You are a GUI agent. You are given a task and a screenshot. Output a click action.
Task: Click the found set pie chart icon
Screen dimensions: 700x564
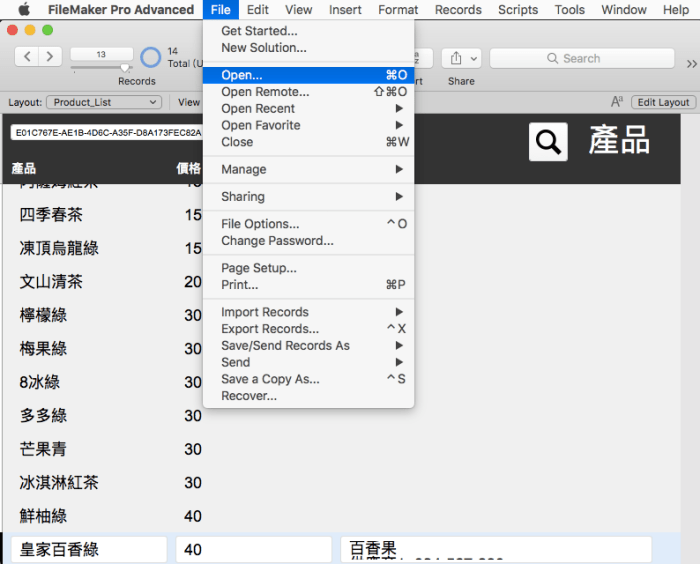[151, 57]
